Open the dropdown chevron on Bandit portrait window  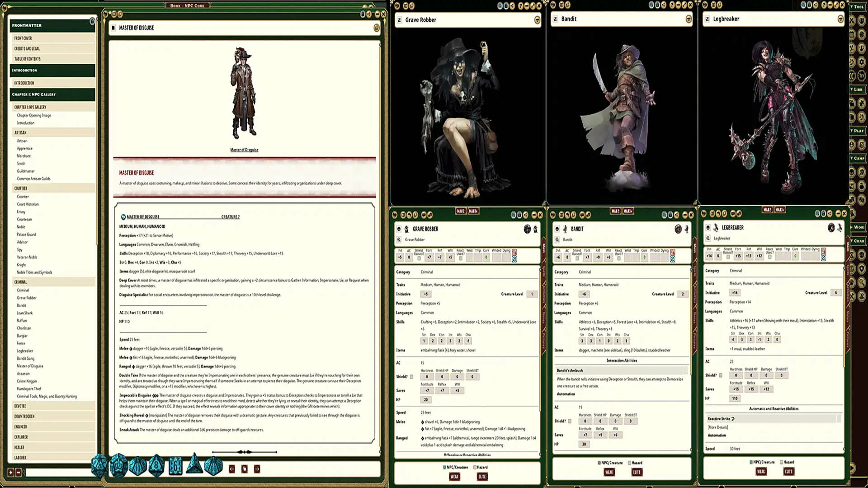pyautogui.click(x=689, y=20)
